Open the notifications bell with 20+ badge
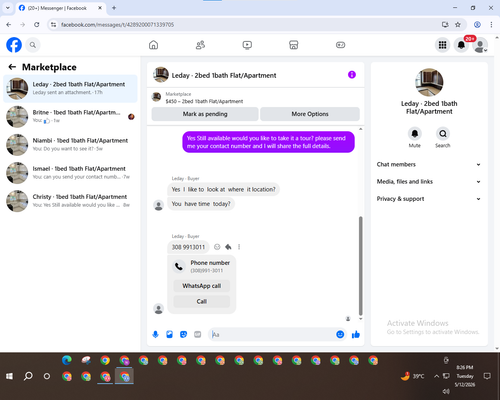This screenshot has height=400, width=500. (461, 45)
